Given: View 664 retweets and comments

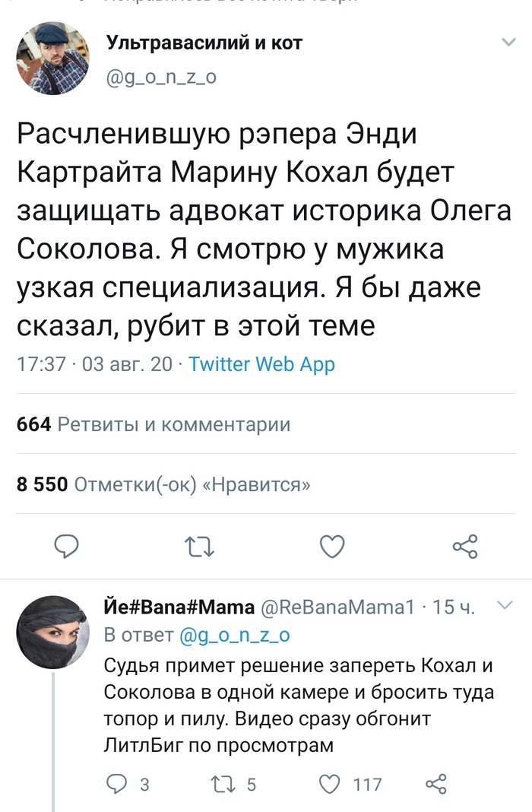Looking at the screenshot, I should [154, 424].
